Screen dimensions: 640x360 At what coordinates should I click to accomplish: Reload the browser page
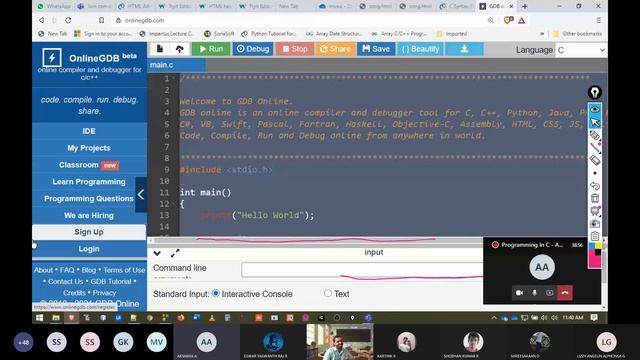pyautogui.click(x=68, y=20)
